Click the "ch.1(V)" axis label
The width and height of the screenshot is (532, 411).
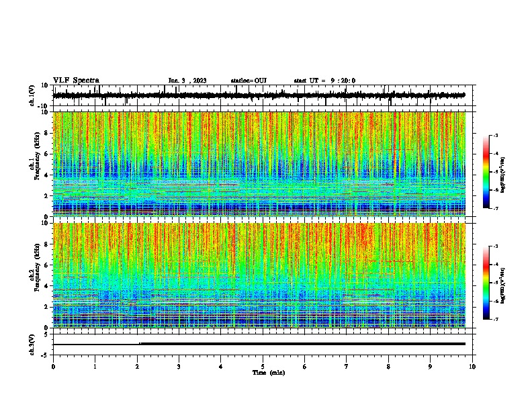point(32,95)
